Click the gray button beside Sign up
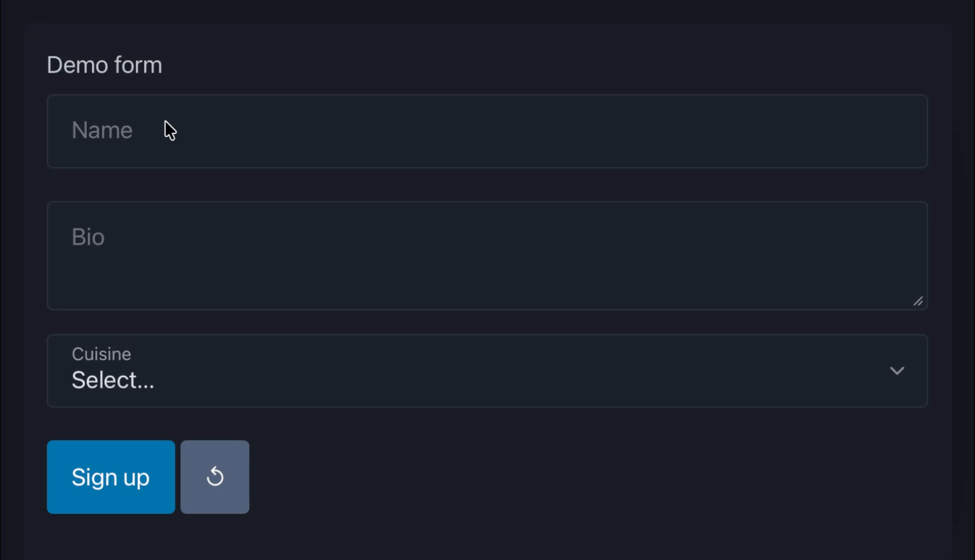Screen dimensions: 975x560 pos(215,477)
